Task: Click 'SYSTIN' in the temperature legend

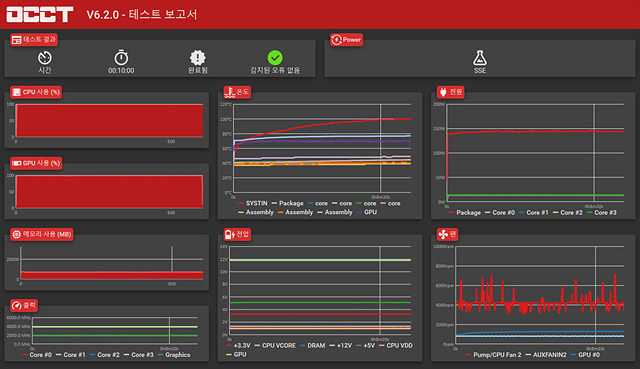Action: 256,203
